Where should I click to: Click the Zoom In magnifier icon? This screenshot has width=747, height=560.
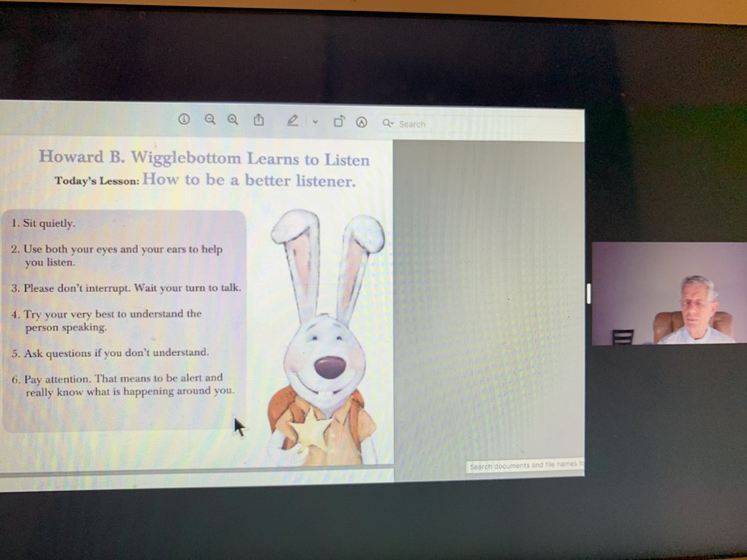pyautogui.click(x=233, y=120)
